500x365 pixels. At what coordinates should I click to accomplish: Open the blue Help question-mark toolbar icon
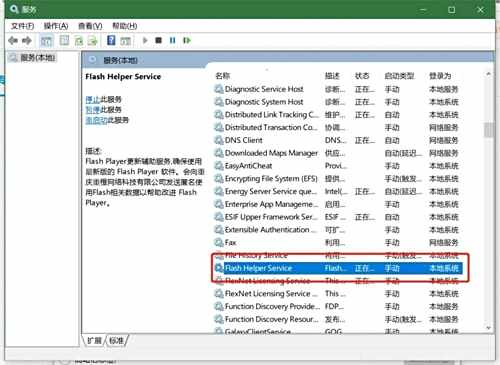point(111,40)
